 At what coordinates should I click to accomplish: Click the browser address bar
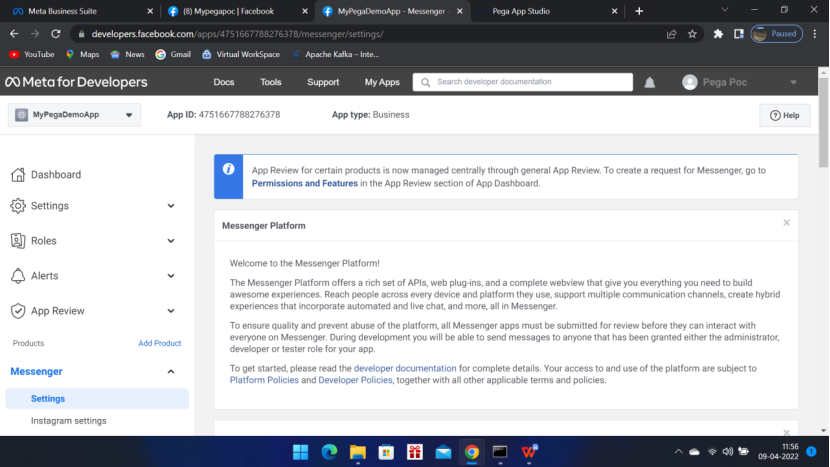[371, 34]
